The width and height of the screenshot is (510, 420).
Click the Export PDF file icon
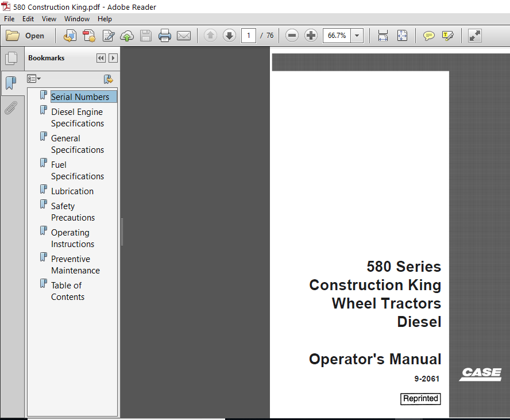pos(69,36)
